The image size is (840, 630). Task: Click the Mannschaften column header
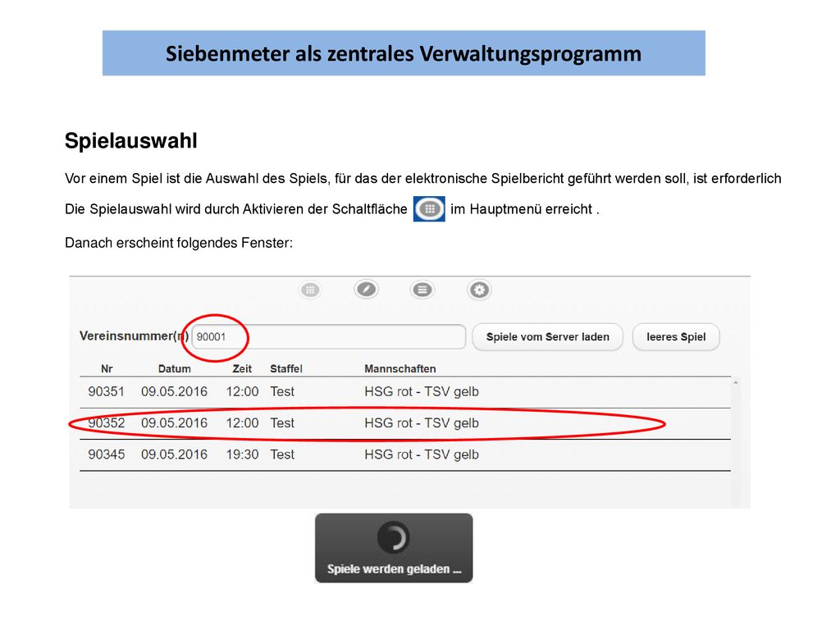[400, 368]
